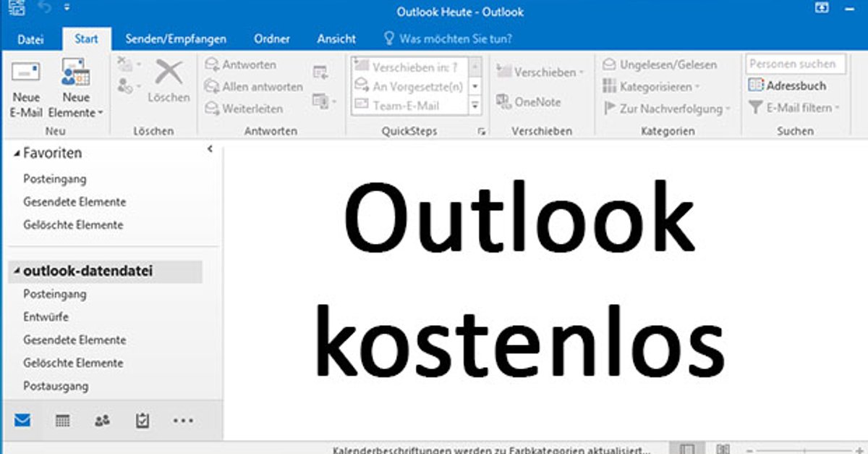Open the Entwürfe folder
Screen dimensions: 868x454
[46, 317]
